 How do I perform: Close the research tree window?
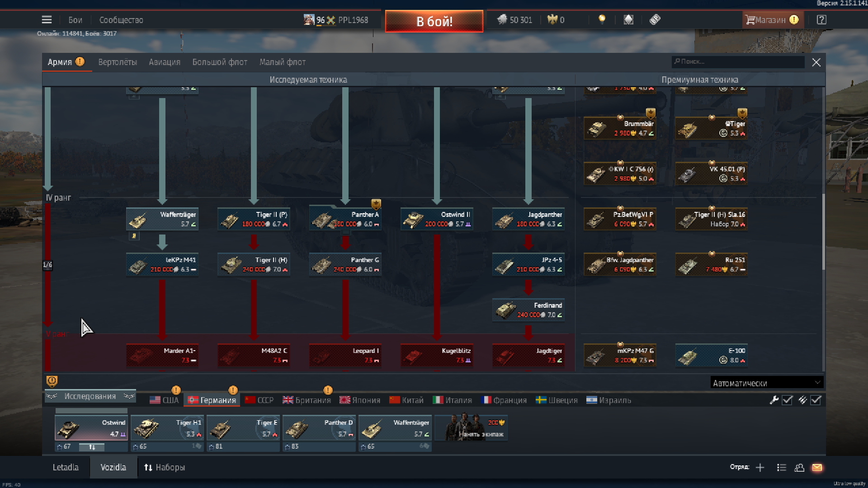click(816, 62)
